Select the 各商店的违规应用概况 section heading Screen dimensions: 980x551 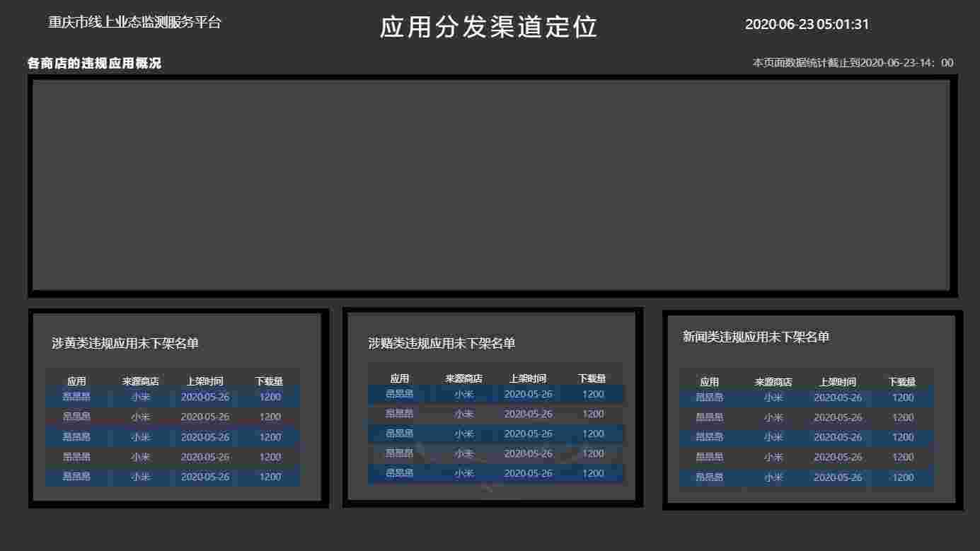[x=94, y=64]
